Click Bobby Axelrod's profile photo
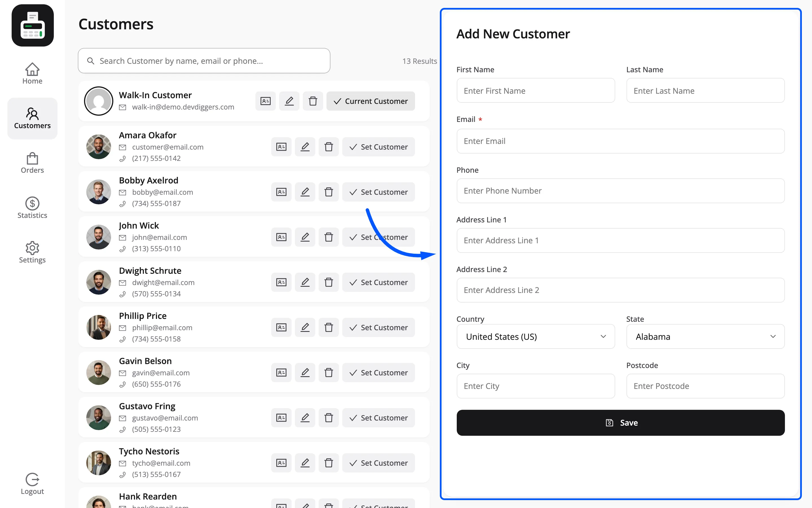812x508 pixels. pyautogui.click(x=99, y=192)
